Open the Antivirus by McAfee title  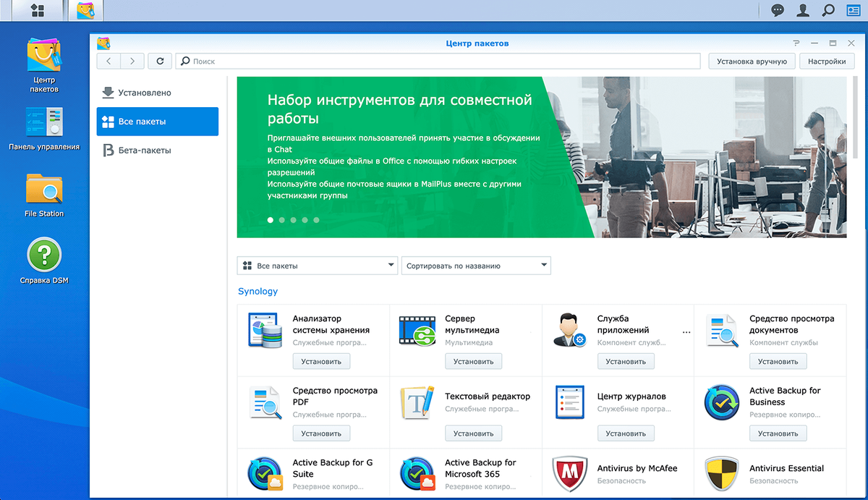coord(637,468)
